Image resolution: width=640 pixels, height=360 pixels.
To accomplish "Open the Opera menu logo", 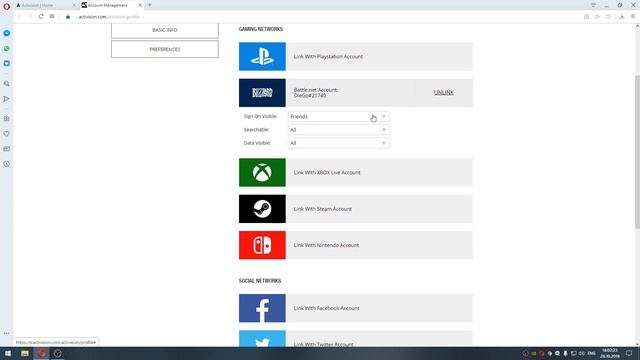I will click(7, 6).
